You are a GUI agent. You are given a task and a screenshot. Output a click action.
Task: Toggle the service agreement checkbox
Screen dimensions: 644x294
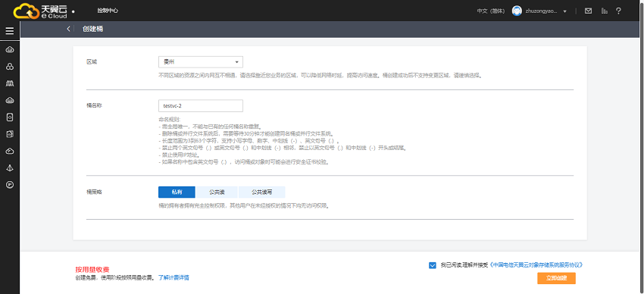tap(432, 265)
